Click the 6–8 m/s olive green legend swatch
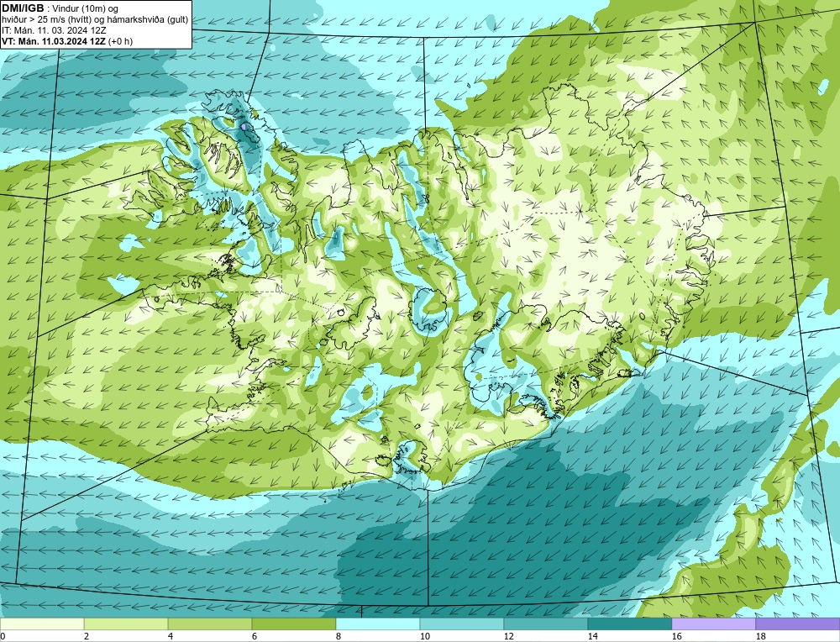840x642 pixels. [294, 624]
